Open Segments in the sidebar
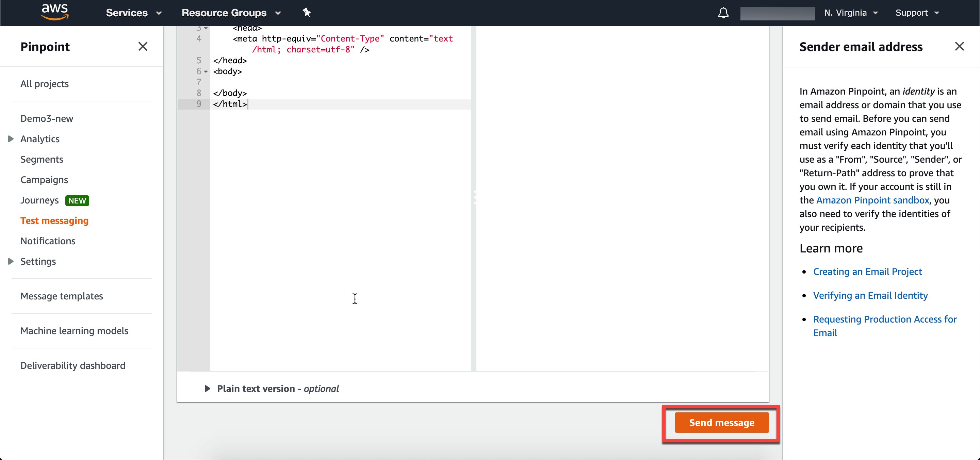980x460 pixels. [x=42, y=160]
